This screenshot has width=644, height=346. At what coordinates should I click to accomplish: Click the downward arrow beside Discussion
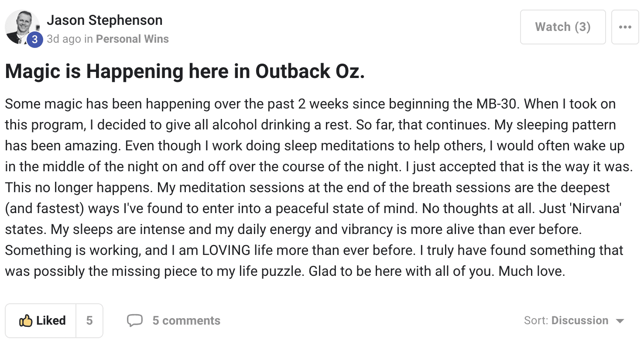(x=620, y=321)
